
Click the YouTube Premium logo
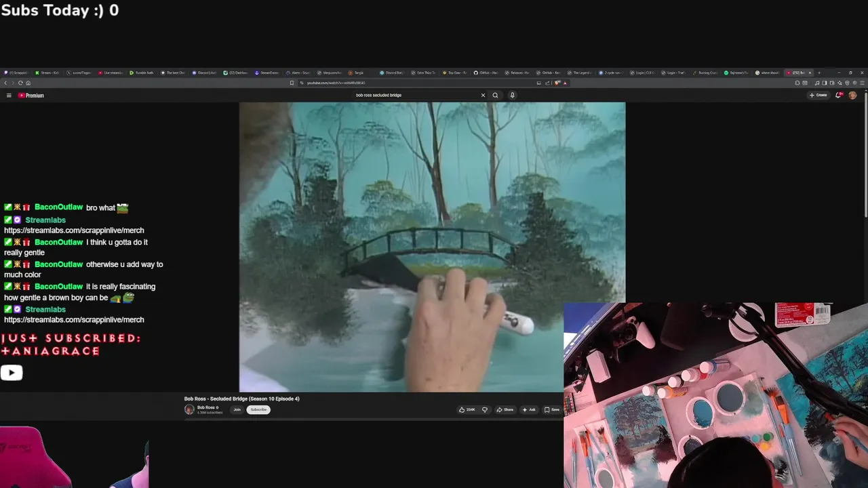click(31, 96)
